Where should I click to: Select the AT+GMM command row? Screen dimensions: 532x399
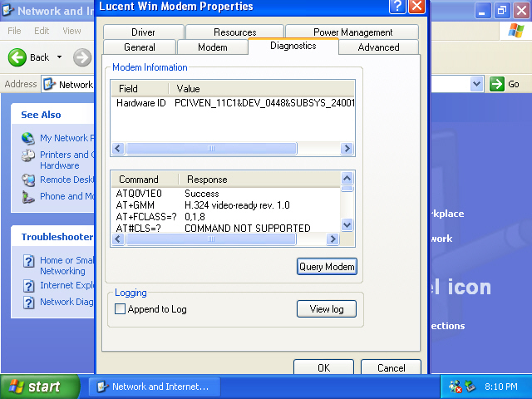226,205
